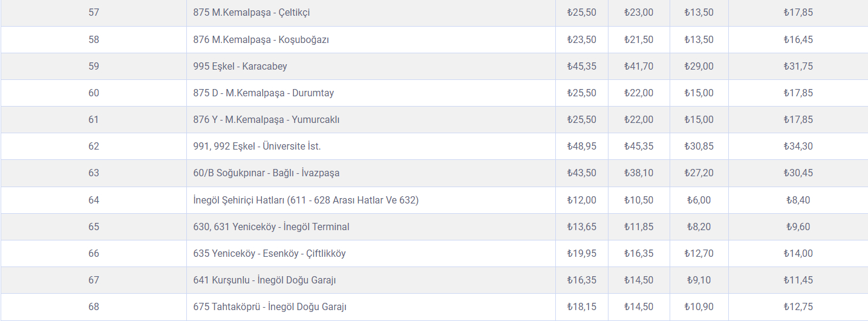Screen dimensions: 868x321
Task: Click the 995 Eşkel - Karacabey route text
Action: tap(240, 66)
